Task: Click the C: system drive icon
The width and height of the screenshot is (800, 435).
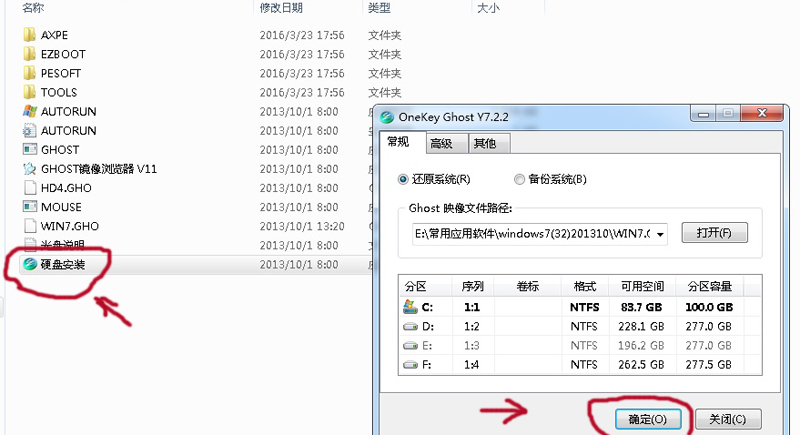Action: point(410,306)
